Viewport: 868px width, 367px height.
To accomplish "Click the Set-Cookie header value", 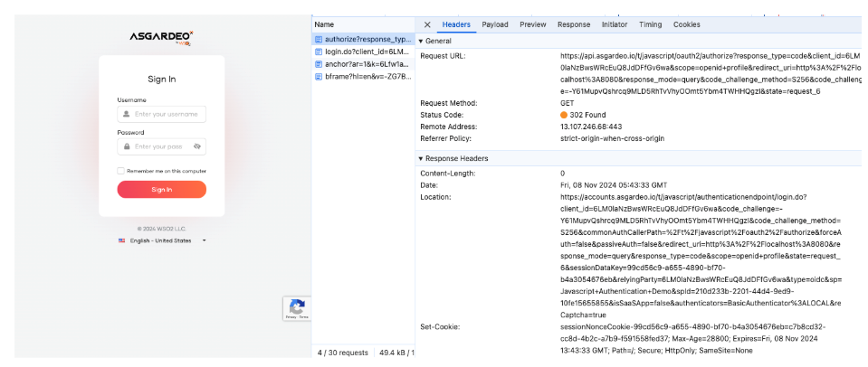I will coord(693,338).
